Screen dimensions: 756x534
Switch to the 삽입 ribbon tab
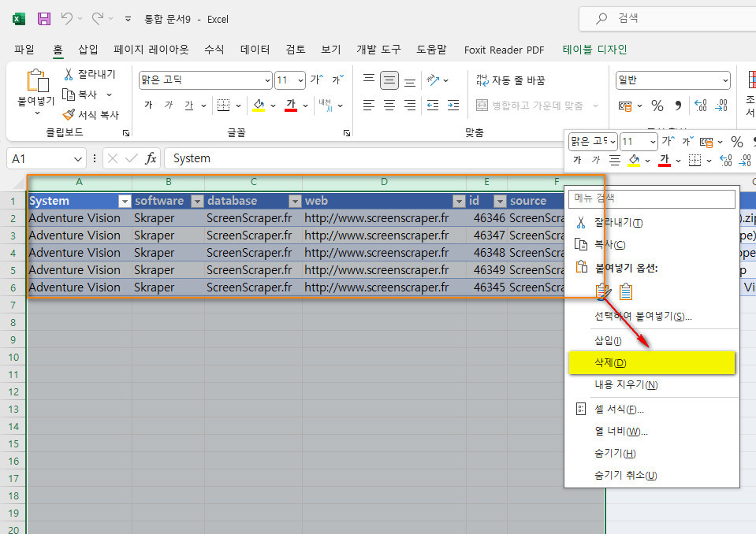click(88, 50)
